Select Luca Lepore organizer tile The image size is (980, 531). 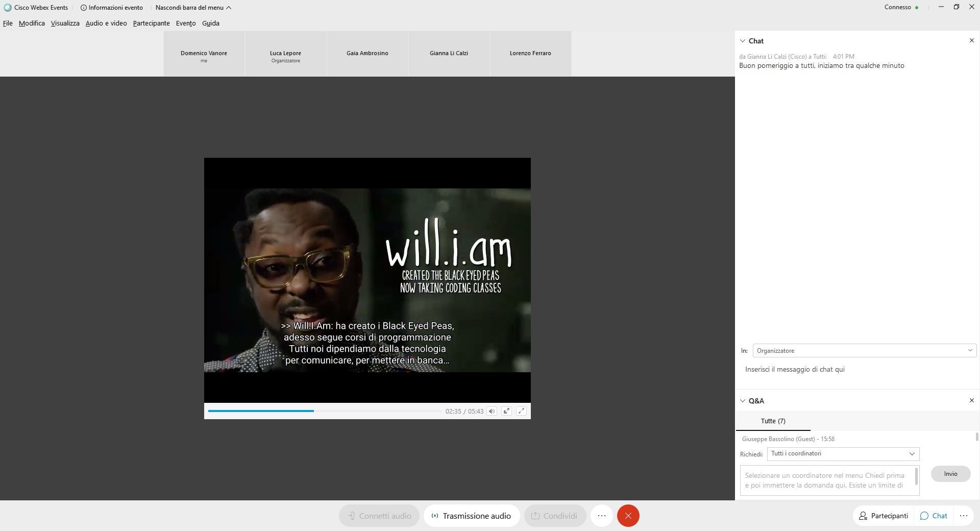[x=285, y=54]
